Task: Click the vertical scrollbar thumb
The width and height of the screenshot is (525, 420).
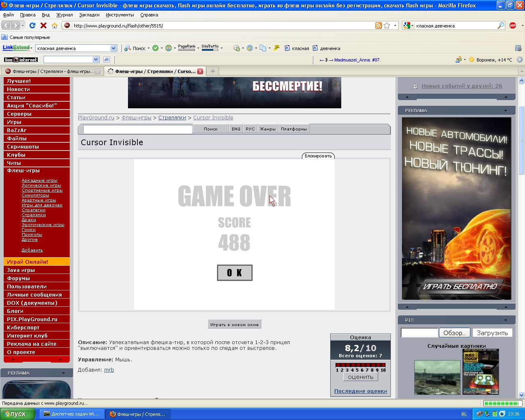Action: (522, 139)
